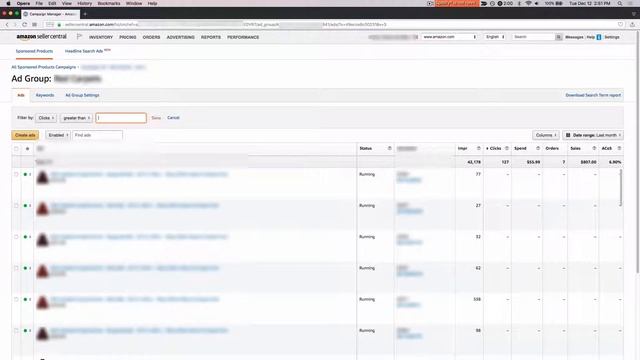640x360 pixels.
Task: Click the Save filter button
Action: click(x=156, y=118)
